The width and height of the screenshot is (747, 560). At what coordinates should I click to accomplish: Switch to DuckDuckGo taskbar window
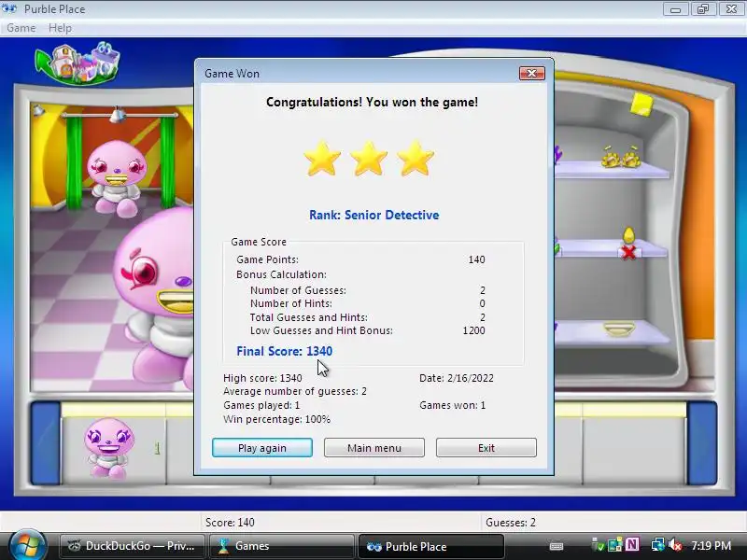click(x=133, y=546)
